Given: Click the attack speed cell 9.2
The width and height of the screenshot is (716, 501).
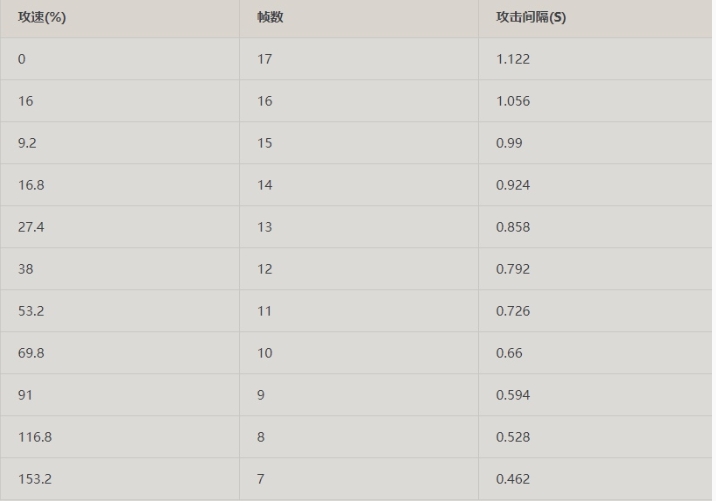Looking at the screenshot, I should click(28, 143).
